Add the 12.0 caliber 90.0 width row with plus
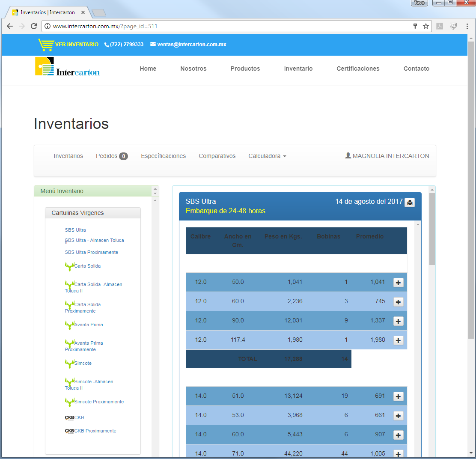476x459 pixels. (398, 321)
